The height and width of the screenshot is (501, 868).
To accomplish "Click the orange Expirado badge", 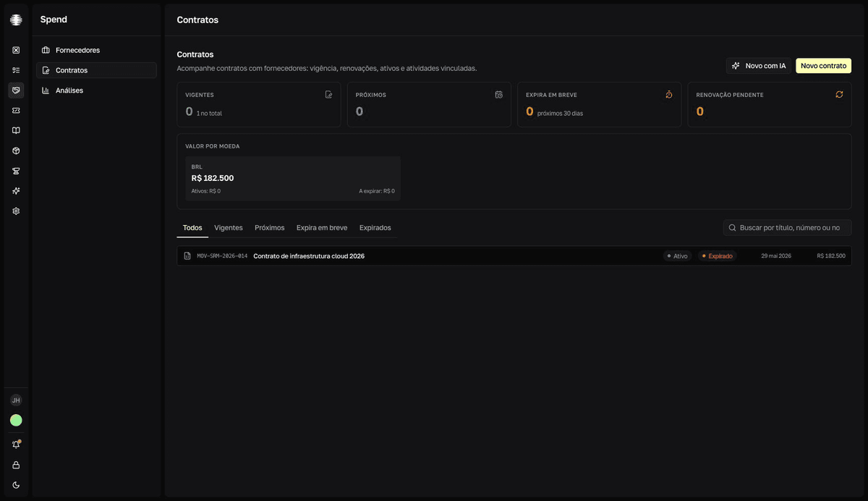I will click(718, 256).
